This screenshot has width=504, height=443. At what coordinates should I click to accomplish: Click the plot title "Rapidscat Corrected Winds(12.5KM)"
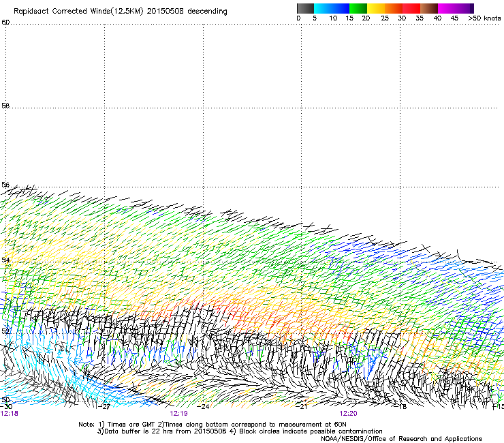pyautogui.click(x=78, y=12)
